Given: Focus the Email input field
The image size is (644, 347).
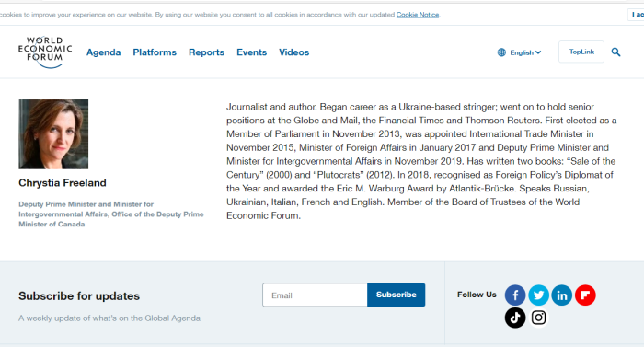Looking at the screenshot, I should 315,295.
